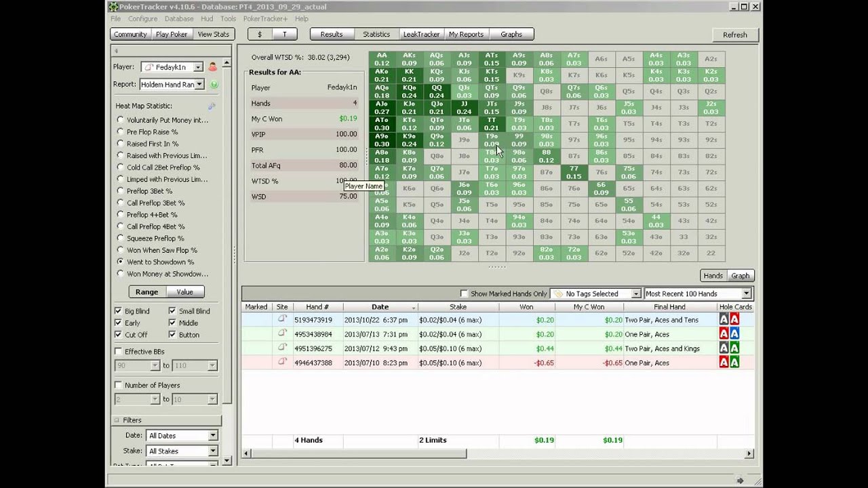Open the File menu
Viewport: 868px width, 488px height.
(x=116, y=19)
